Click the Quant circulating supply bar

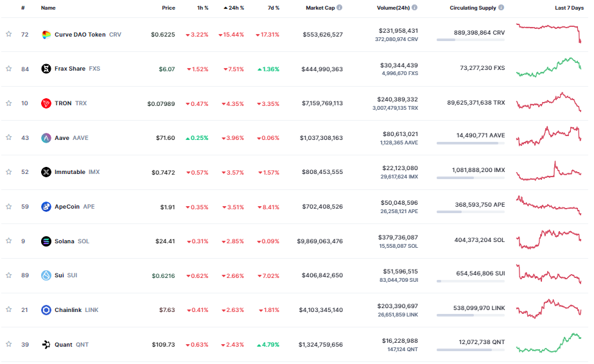click(x=471, y=350)
